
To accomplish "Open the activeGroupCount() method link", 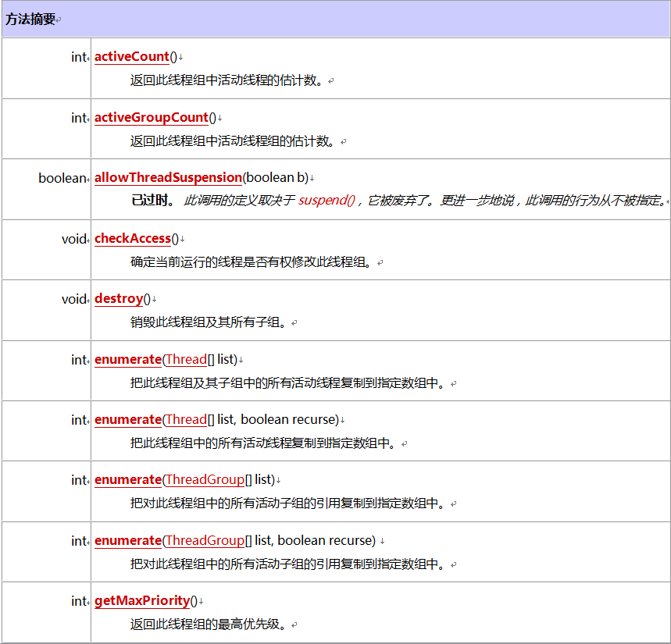I will (152, 117).
